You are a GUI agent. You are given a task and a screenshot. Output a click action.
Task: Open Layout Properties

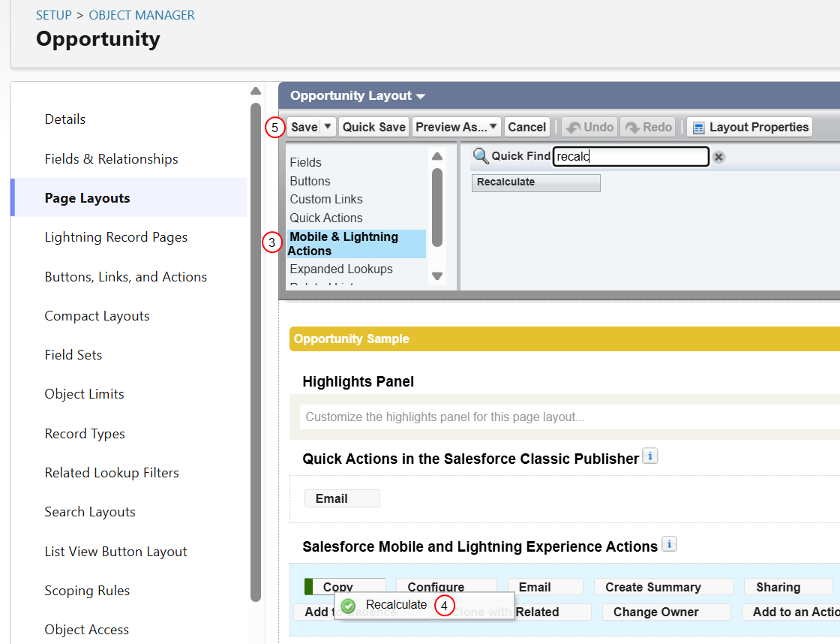(x=749, y=127)
